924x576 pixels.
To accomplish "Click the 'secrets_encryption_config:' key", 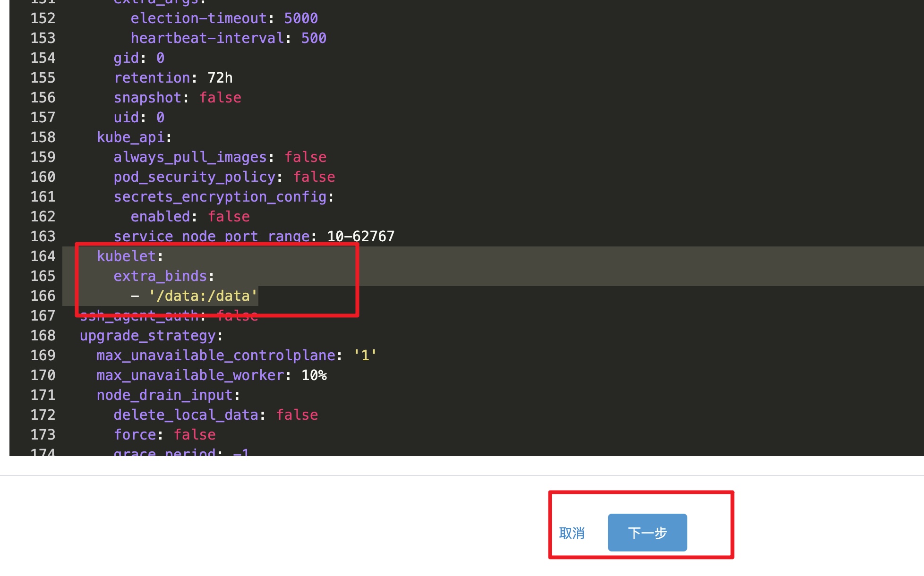I will tap(223, 197).
